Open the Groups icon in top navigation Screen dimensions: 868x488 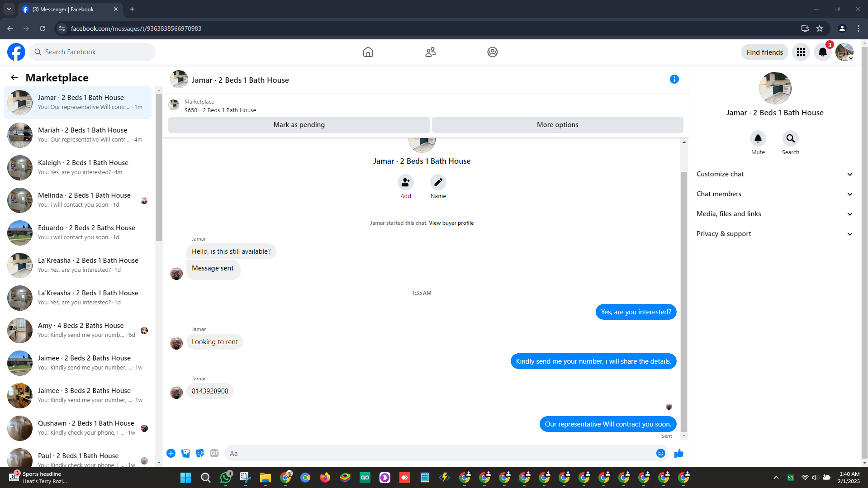(493, 52)
